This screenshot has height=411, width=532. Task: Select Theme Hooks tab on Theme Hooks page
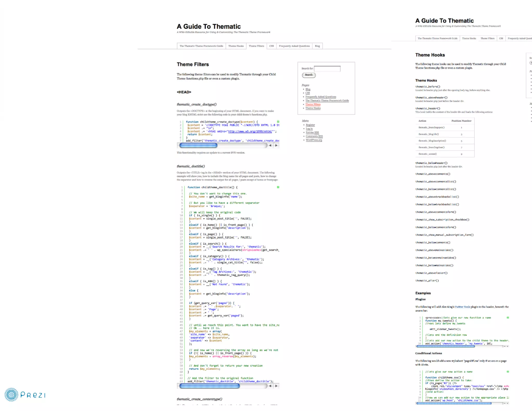469,38
